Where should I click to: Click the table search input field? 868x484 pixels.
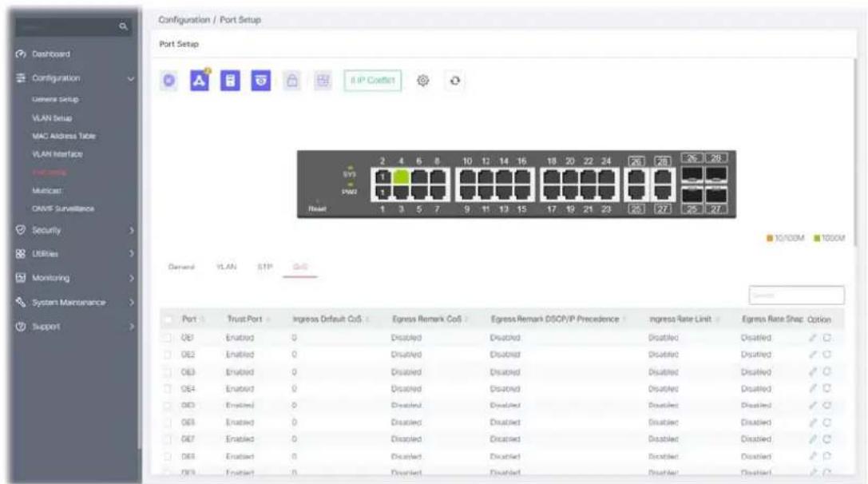coord(797,296)
